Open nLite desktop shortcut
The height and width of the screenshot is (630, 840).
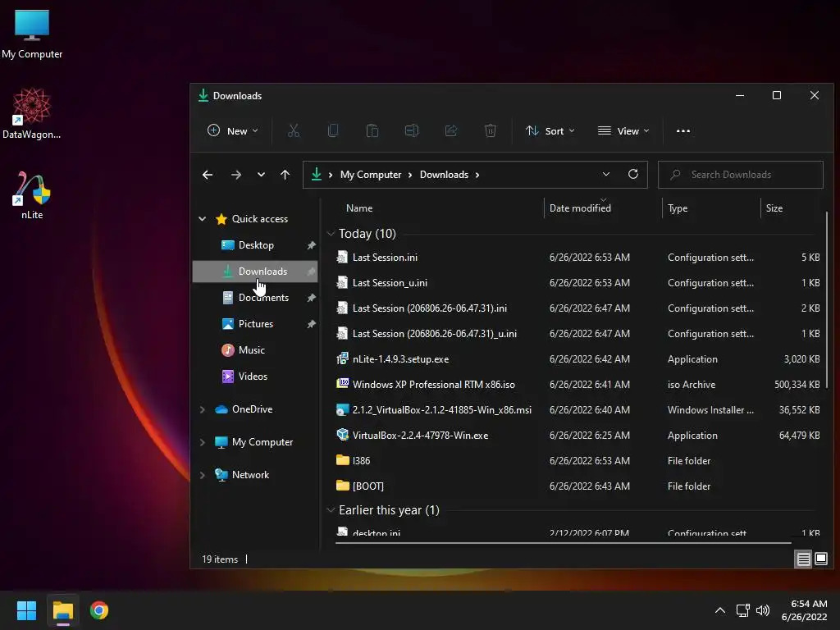(32, 195)
